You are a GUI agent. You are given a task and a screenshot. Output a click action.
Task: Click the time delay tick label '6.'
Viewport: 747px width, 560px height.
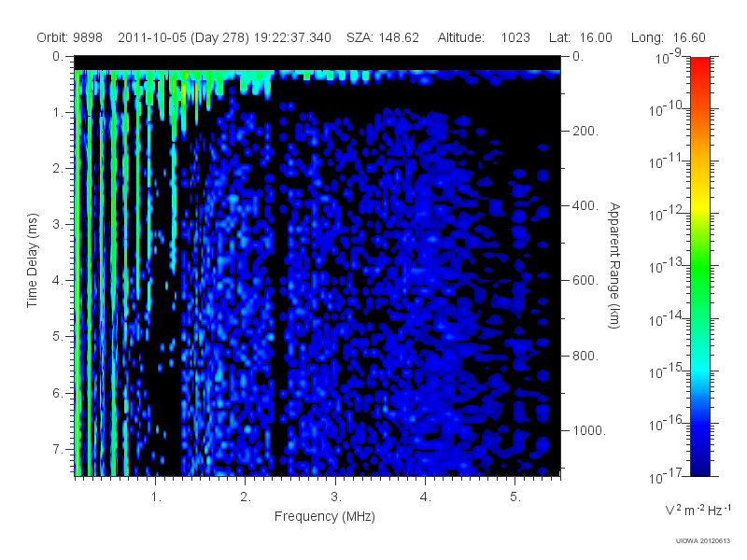(x=58, y=393)
